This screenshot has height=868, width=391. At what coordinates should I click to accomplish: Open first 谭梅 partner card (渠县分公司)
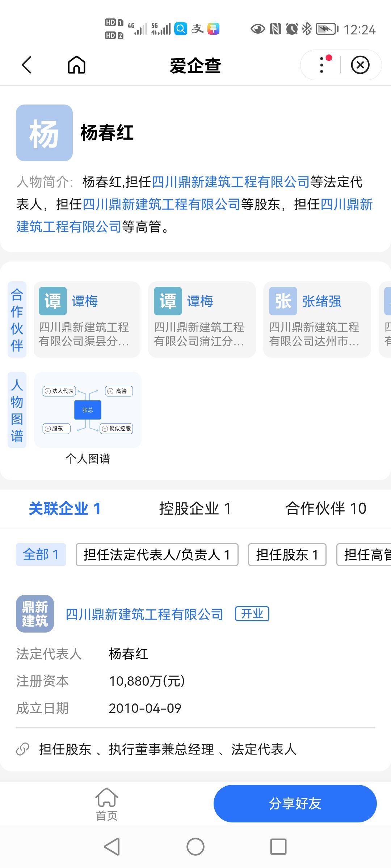(87, 320)
